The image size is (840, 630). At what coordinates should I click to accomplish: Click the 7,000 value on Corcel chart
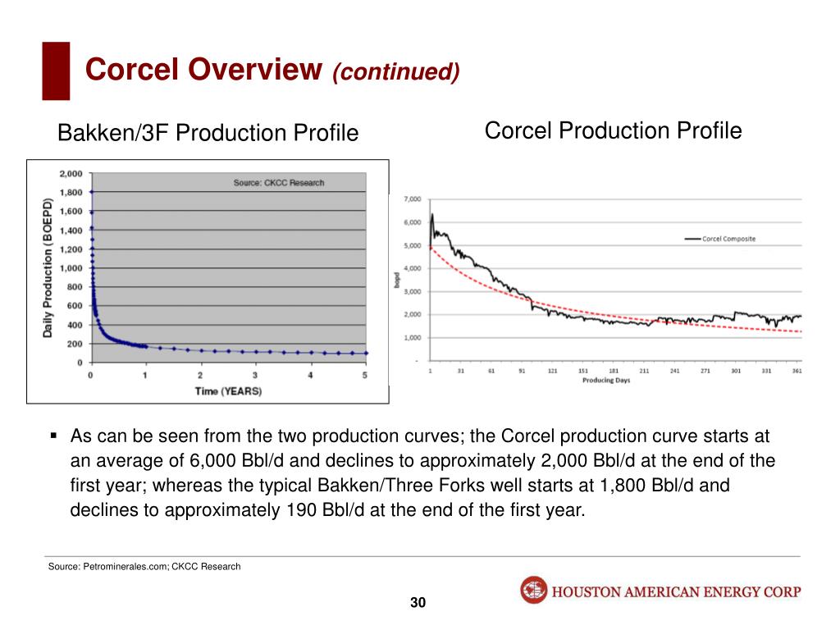pyautogui.click(x=412, y=199)
